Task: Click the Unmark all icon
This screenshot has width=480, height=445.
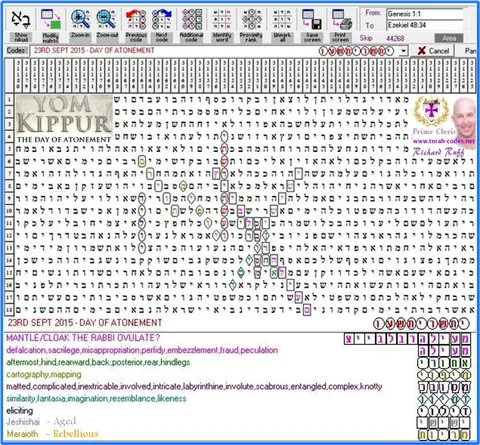Action: 282,19
